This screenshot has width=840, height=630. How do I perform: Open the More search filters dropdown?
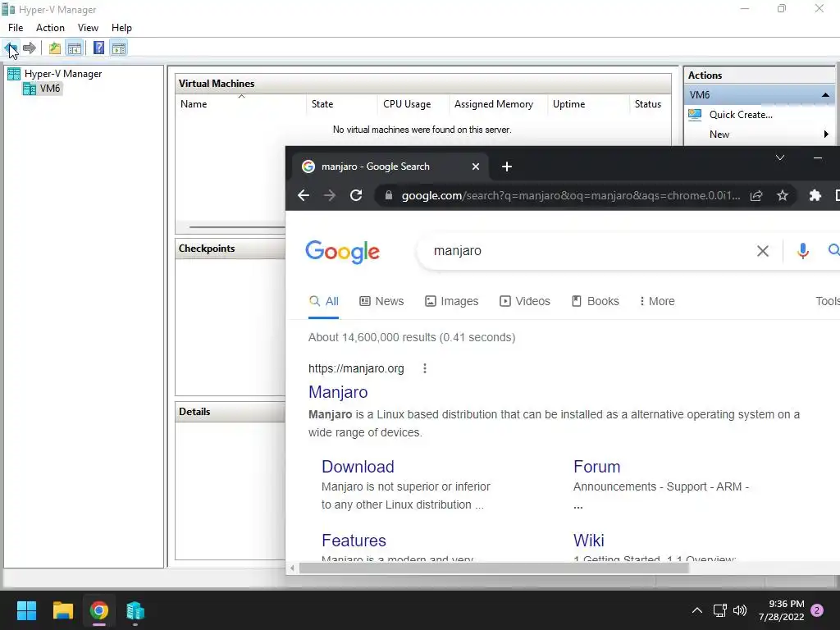point(657,301)
